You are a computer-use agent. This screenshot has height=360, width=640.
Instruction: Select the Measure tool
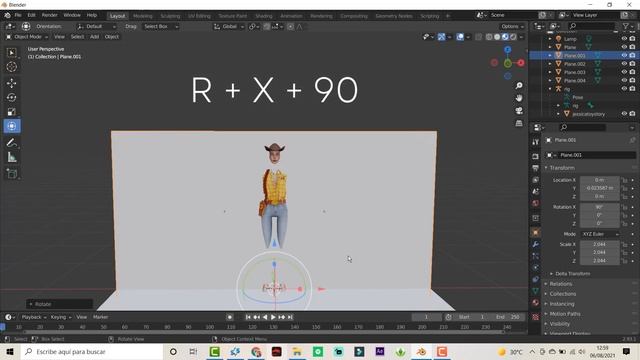pos(11,157)
